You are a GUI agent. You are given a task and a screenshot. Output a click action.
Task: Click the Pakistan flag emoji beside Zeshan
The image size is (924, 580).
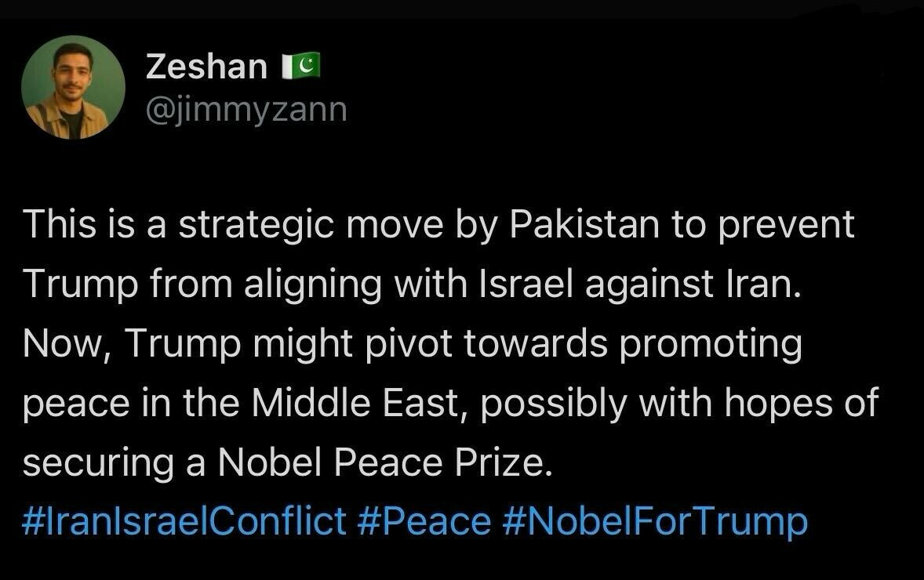click(300, 65)
